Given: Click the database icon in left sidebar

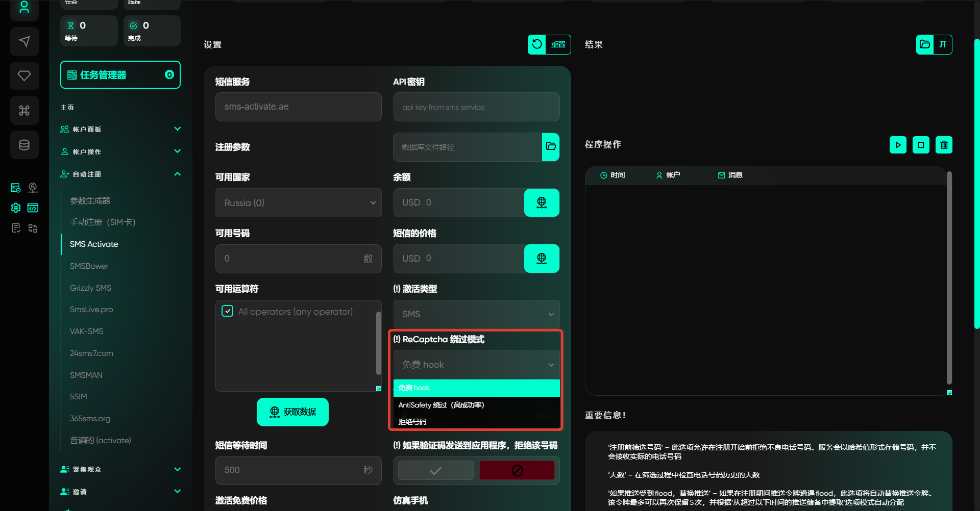Looking at the screenshot, I should click(x=24, y=145).
